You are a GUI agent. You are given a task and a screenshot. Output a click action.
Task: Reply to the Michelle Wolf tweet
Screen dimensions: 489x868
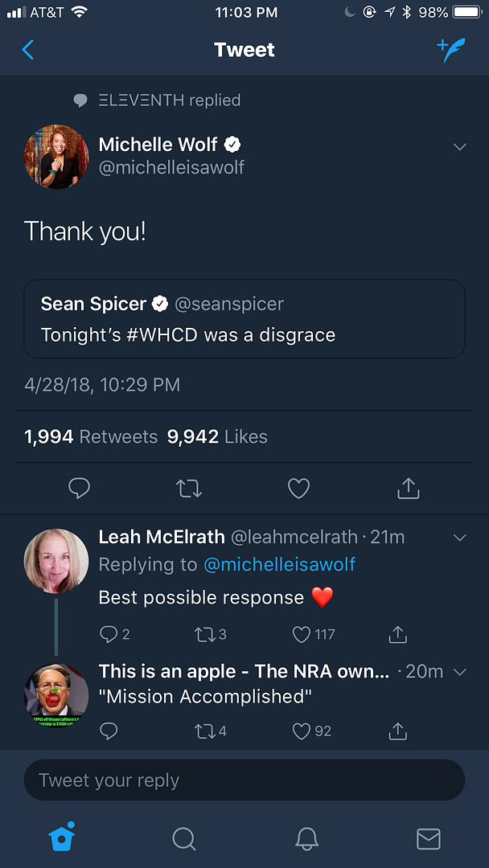(79, 488)
